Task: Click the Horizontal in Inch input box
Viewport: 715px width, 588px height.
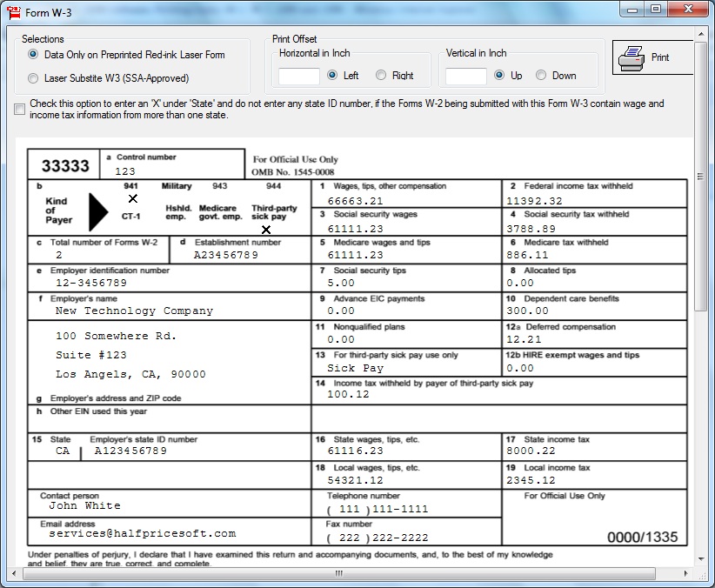Action: [298, 76]
